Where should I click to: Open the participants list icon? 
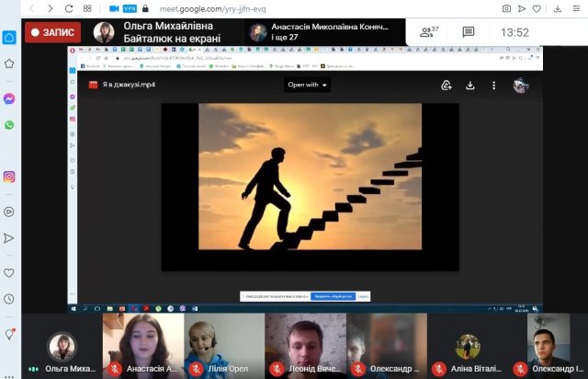point(428,32)
